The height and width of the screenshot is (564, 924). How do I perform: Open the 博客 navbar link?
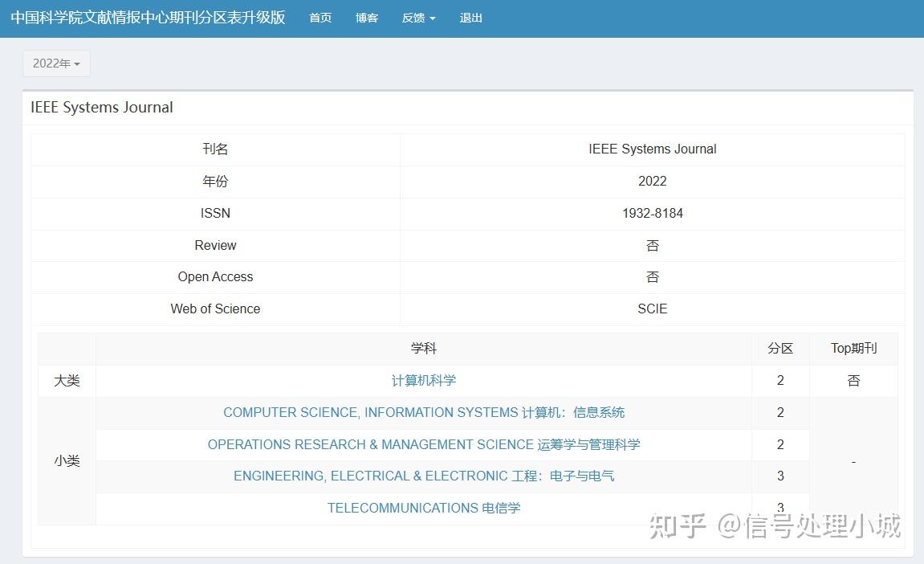pos(367,18)
